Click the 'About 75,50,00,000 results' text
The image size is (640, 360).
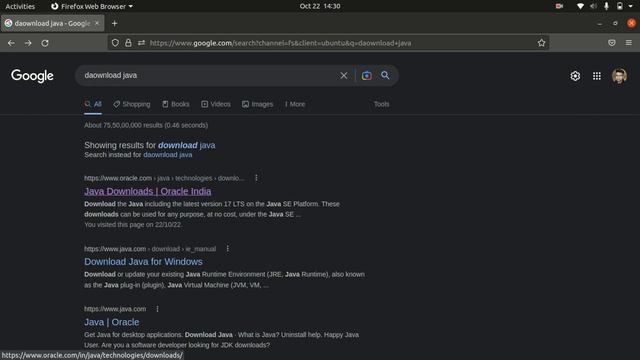tap(146, 125)
